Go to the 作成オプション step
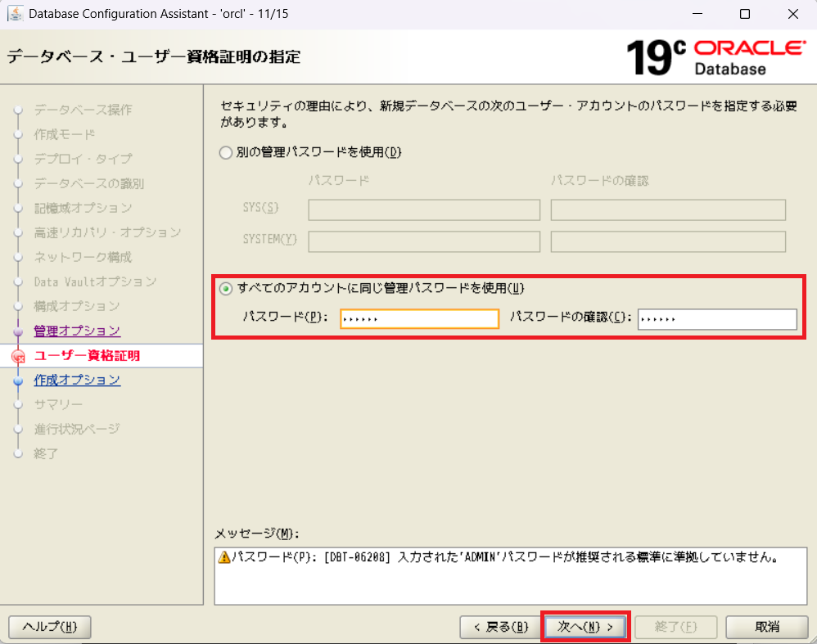Screen dimensions: 817x644 [77, 380]
